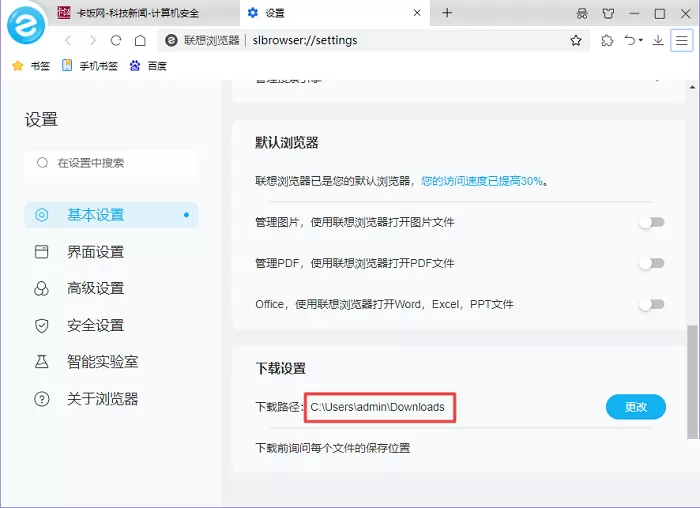Toggle 管理PDF file handling switch
This screenshot has width=700, height=508.
click(x=652, y=263)
